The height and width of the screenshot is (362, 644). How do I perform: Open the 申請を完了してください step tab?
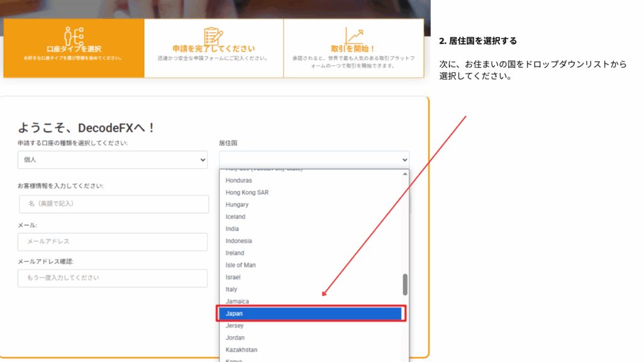pyautogui.click(x=214, y=48)
